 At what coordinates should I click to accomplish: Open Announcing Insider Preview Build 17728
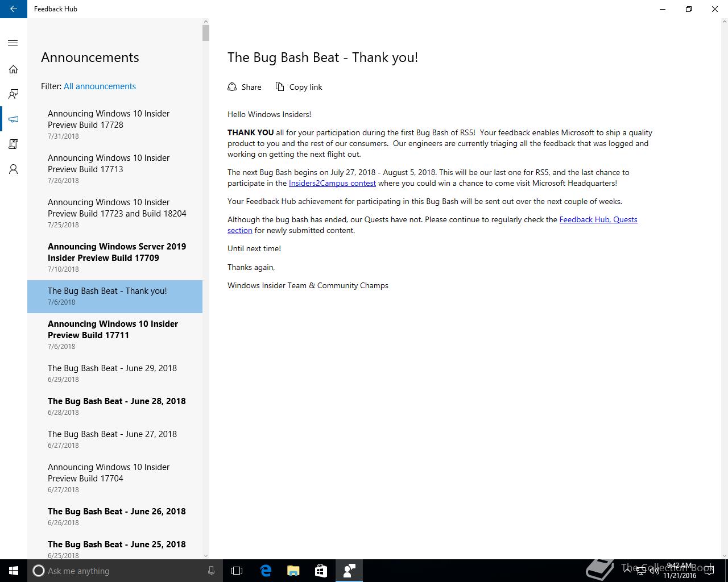point(115,125)
